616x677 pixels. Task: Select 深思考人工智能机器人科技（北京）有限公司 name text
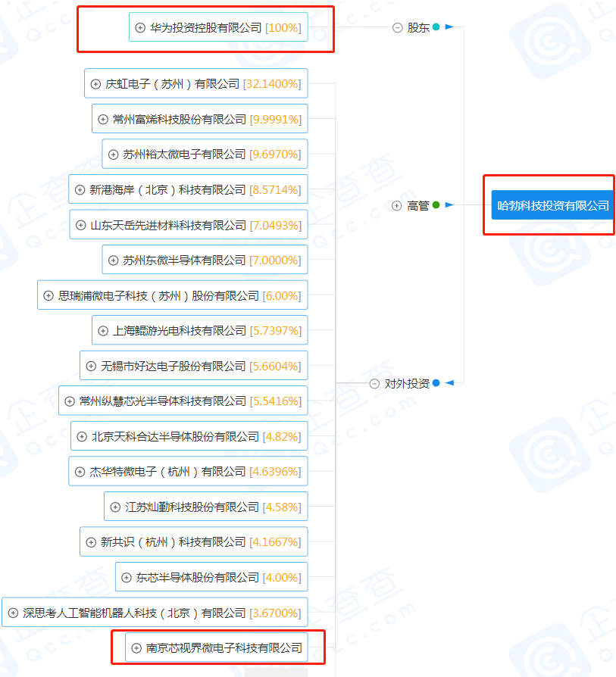click(134, 613)
